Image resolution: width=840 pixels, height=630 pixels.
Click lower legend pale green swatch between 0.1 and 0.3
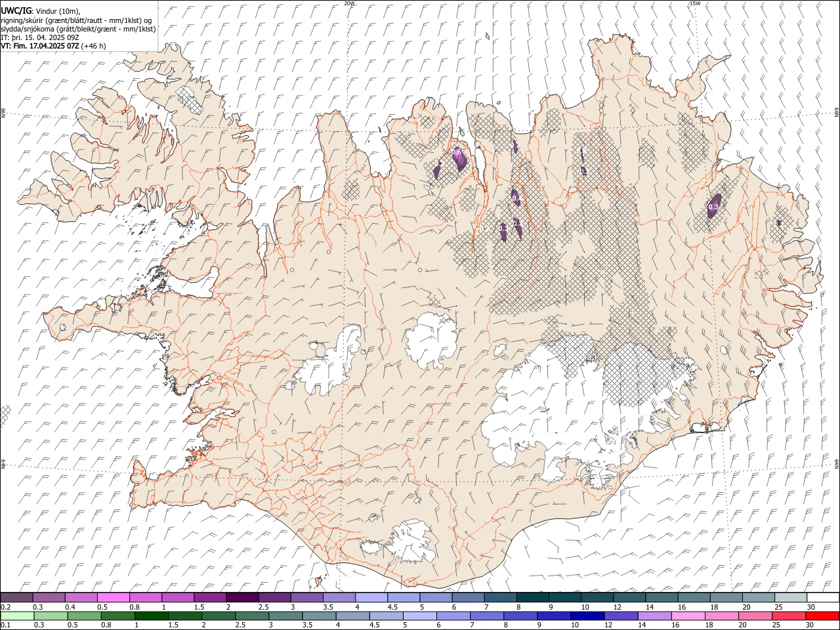pos(16,616)
